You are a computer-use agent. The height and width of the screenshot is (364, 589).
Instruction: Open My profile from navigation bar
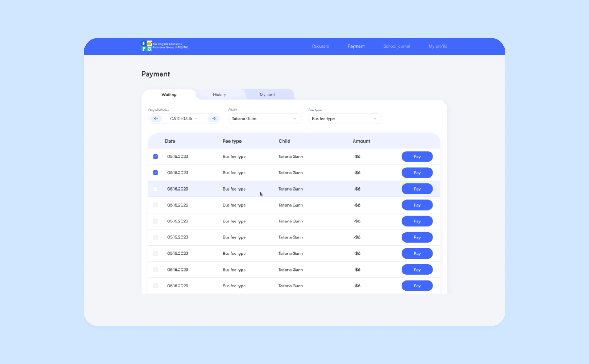click(438, 46)
